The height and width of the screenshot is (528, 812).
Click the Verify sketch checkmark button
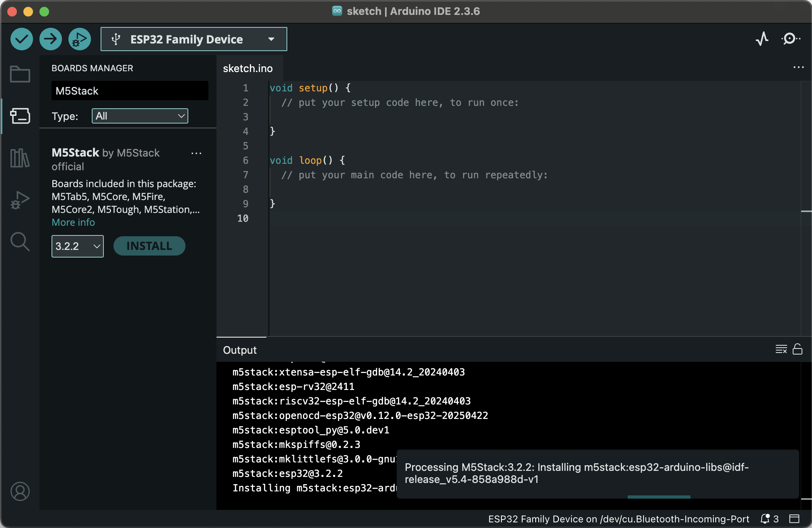click(21, 39)
